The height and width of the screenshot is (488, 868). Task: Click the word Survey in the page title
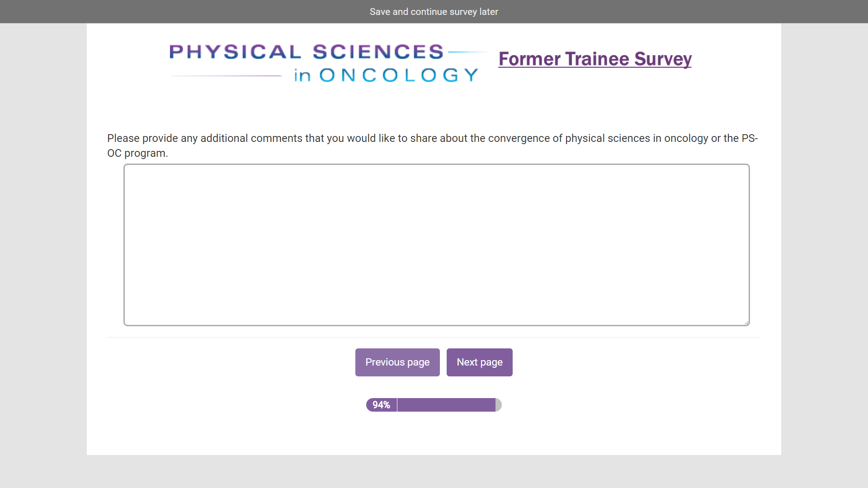662,59
